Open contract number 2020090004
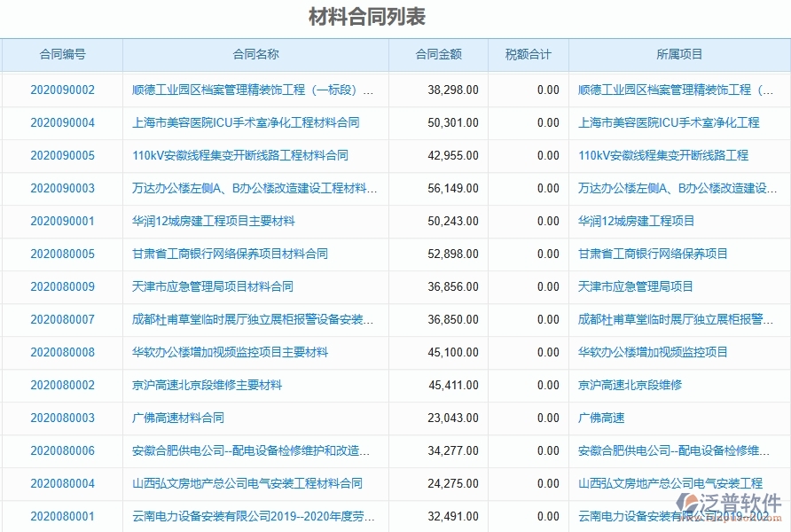 [63, 122]
